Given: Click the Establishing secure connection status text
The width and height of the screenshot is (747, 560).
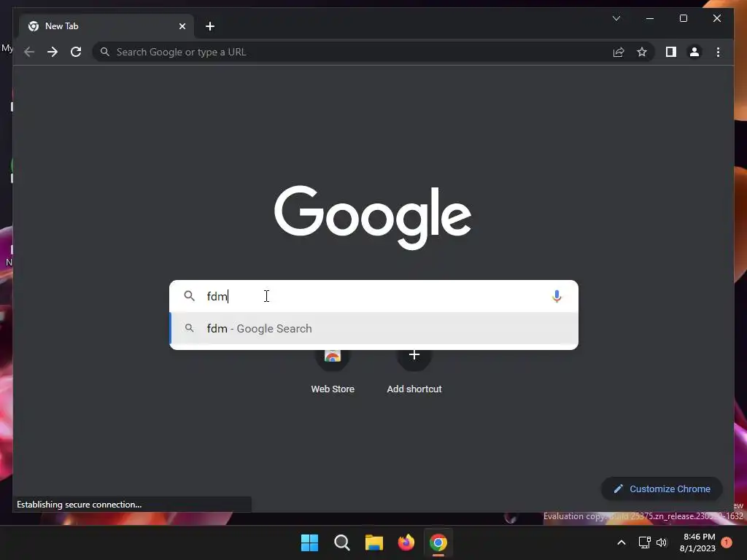Looking at the screenshot, I should click(79, 505).
